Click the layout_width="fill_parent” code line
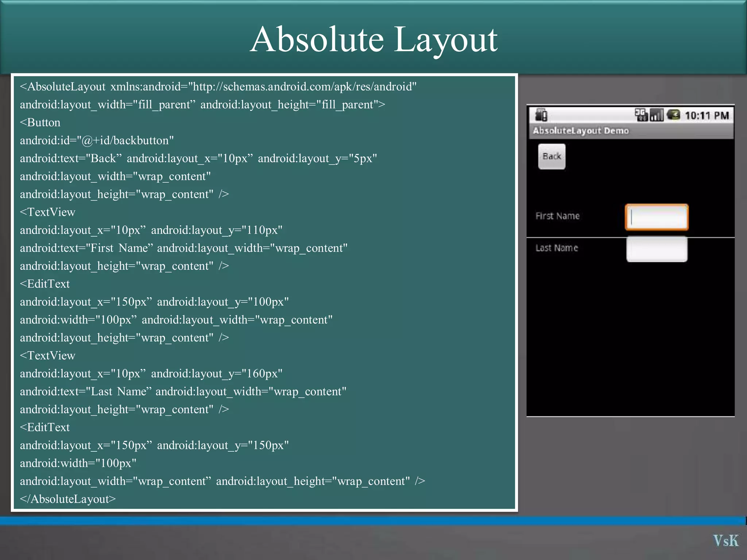This screenshot has height=560, width=747. coord(202,105)
